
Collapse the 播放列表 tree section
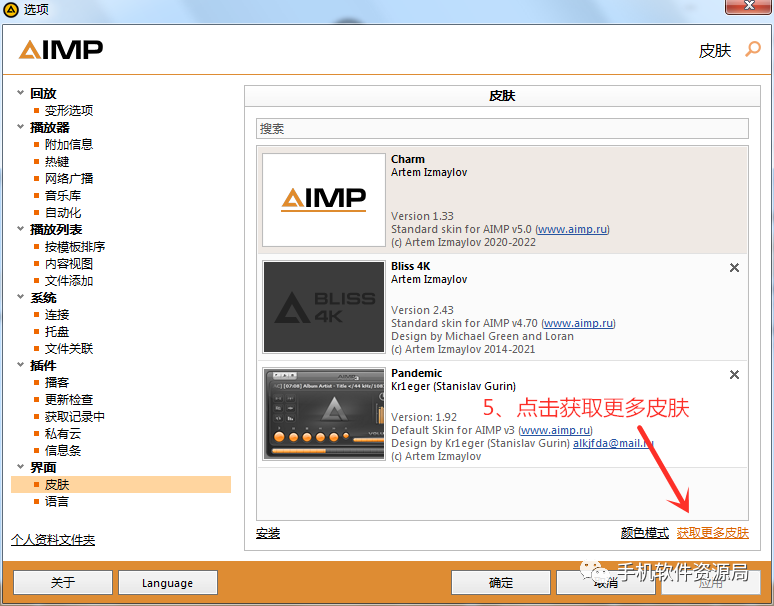[20, 229]
